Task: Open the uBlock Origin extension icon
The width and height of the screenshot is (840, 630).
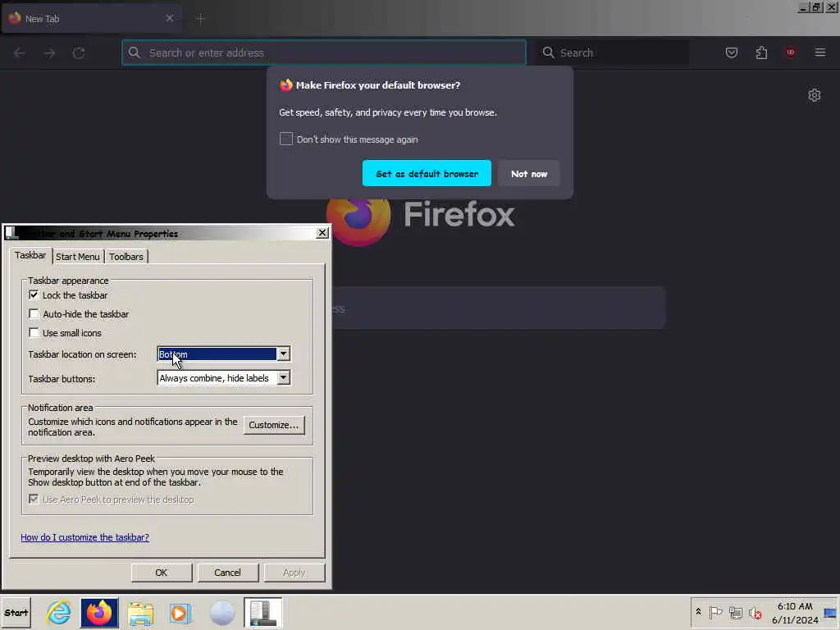Action: pos(790,52)
